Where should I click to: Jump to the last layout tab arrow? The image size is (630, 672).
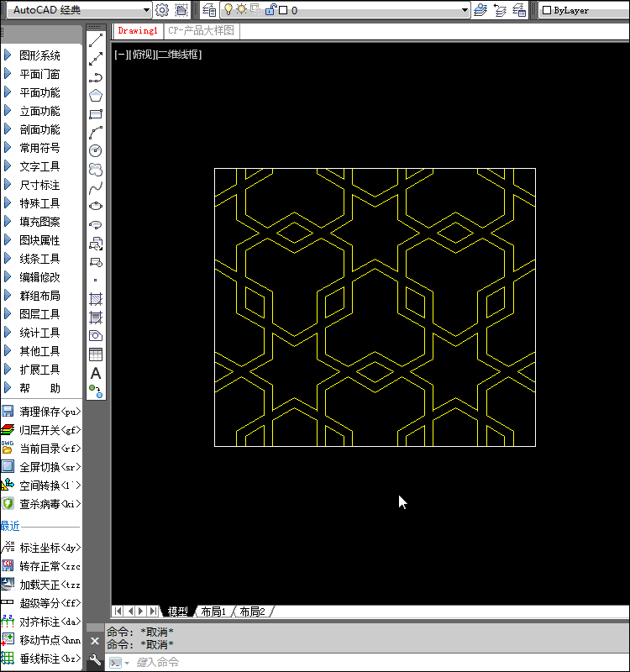153,612
